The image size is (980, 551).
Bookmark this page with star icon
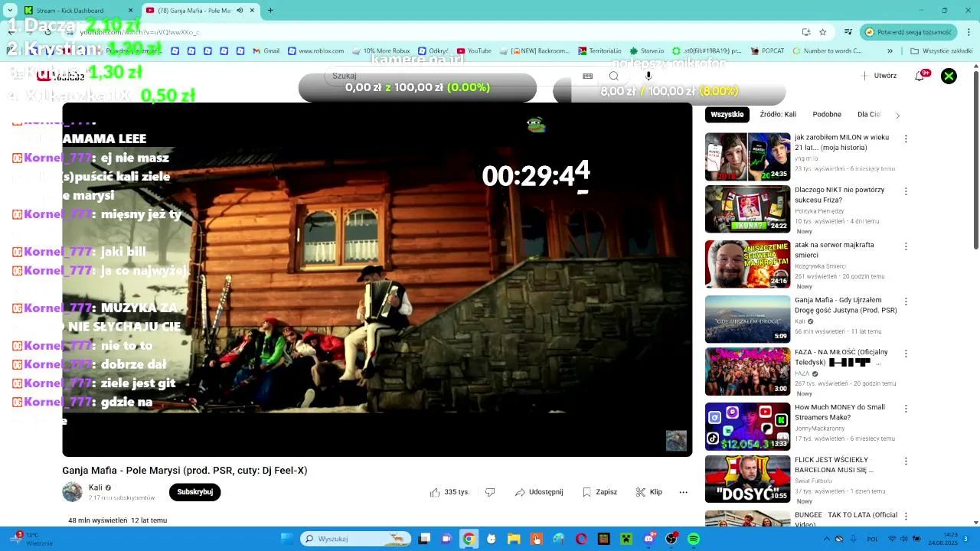click(x=823, y=32)
